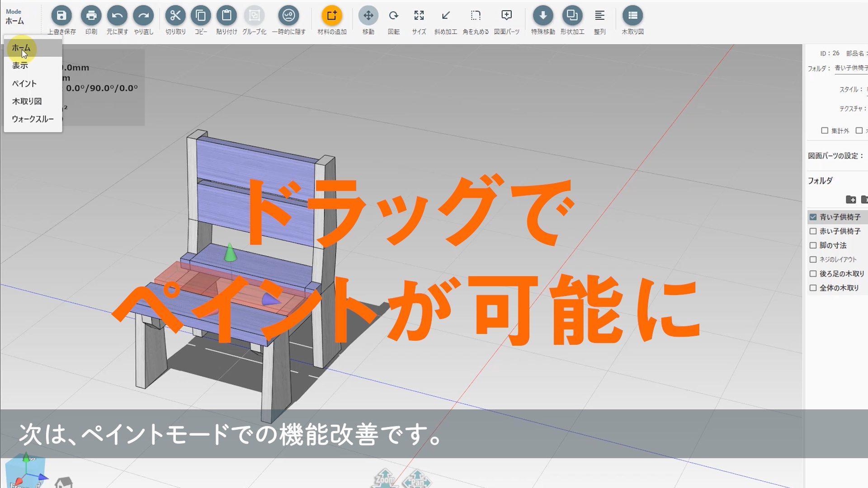Click the 上書き保存 save icon
Screen dimensions: 868x488
coord(61,16)
